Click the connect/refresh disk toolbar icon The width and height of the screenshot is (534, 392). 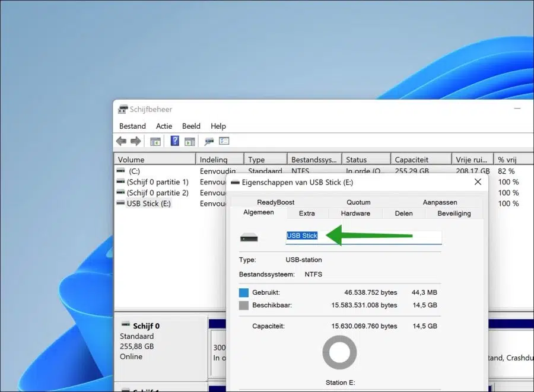(x=209, y=141)
